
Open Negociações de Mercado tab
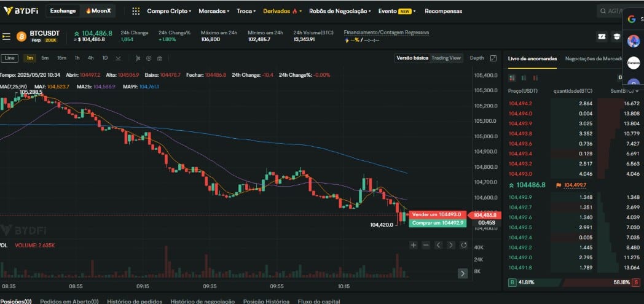coord(594,59)
